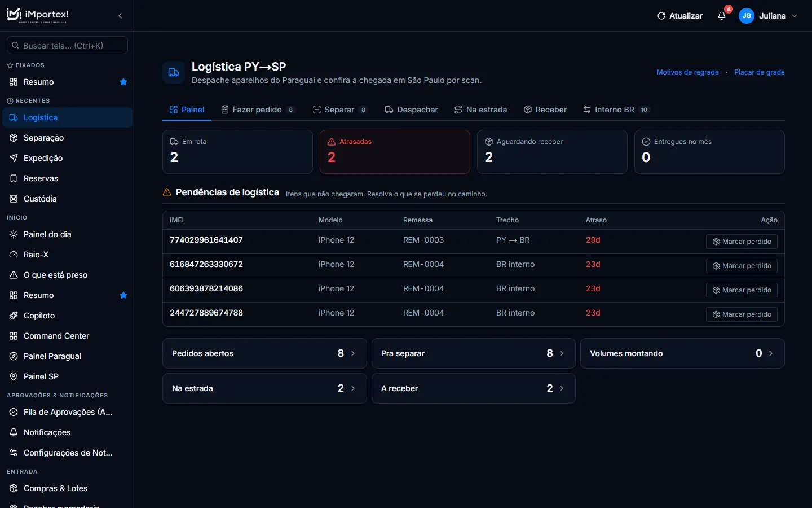Open Configurações de Notificações
812x508 pixels.
tap(68, 453)
